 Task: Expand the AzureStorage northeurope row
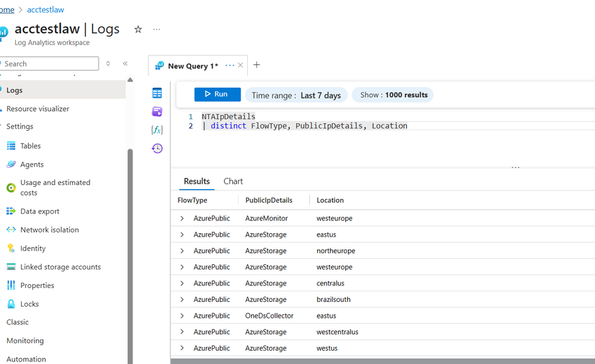[182, 250]
